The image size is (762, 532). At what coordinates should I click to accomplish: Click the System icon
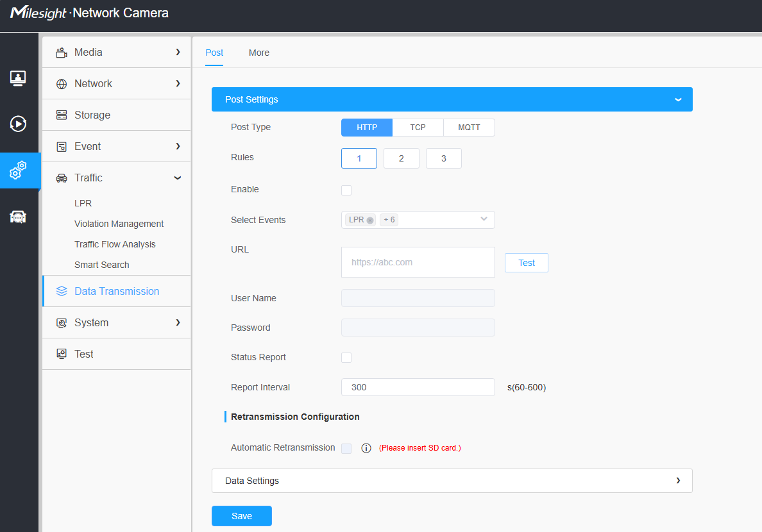[x=62, y=323]
